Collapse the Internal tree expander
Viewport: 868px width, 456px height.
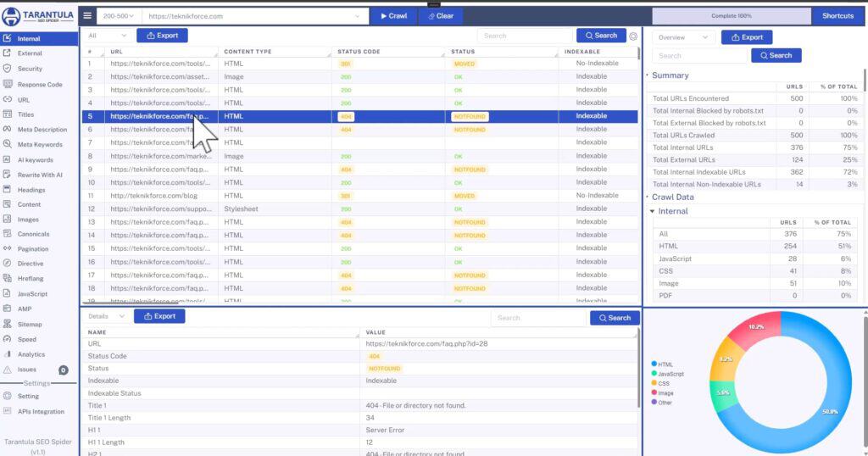652,211
